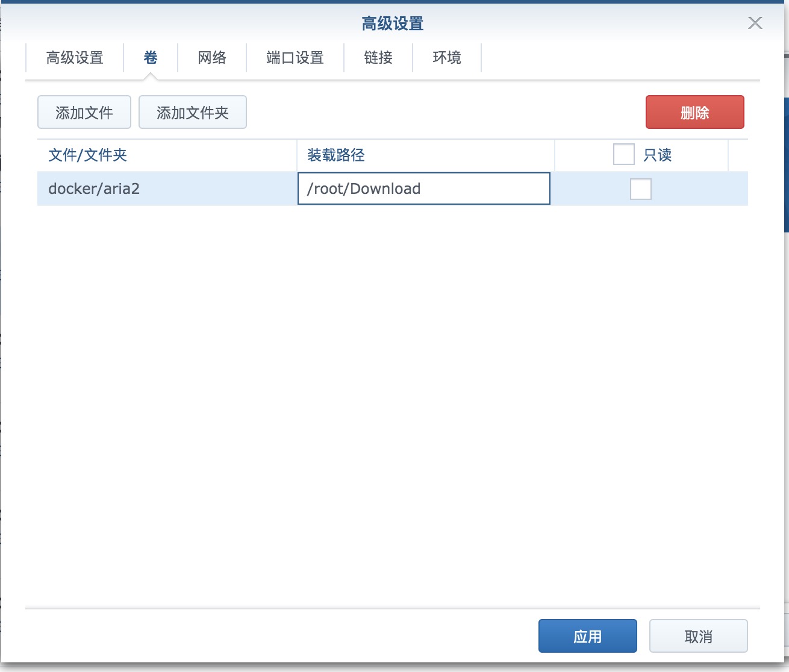789x672 pixels.
Task: Apply settings with the 应用 button
Action: tap(588, 636)
